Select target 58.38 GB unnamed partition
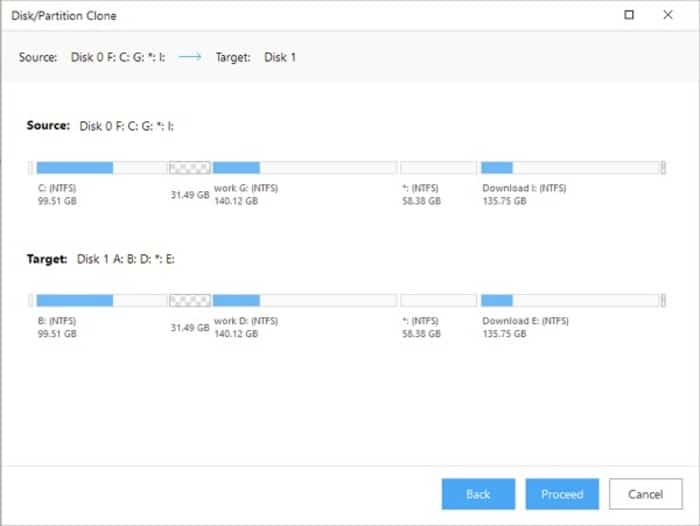The width and height of the screenshot is (700, 526). coord(438,301)
